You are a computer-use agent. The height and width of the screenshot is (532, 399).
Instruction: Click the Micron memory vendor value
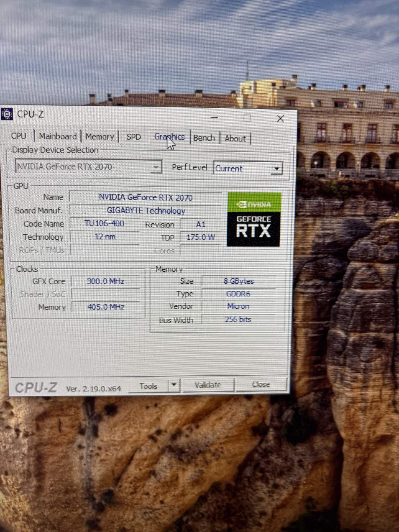click(238, 306)
